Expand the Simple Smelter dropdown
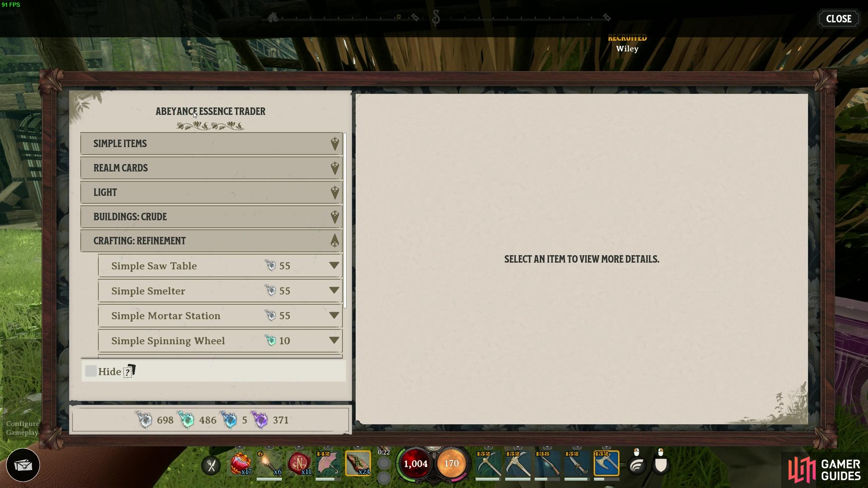868x488 pixels. click(333, 291)
